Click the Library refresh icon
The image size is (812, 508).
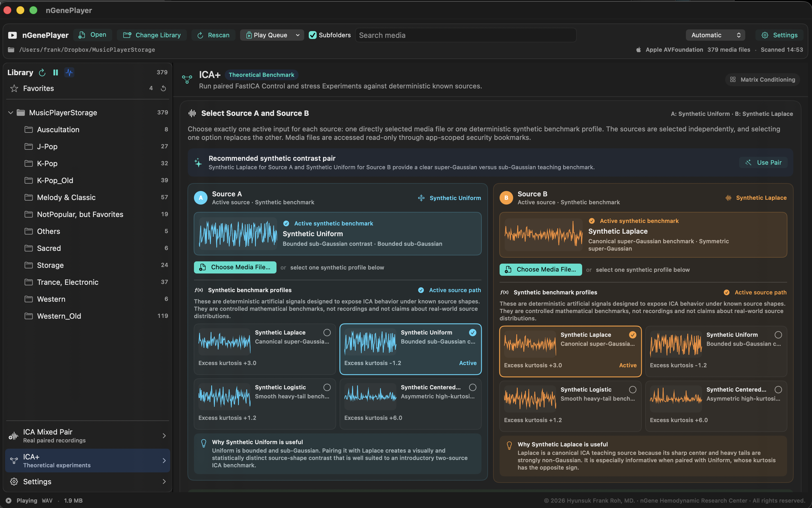click(x=42, y=73)
